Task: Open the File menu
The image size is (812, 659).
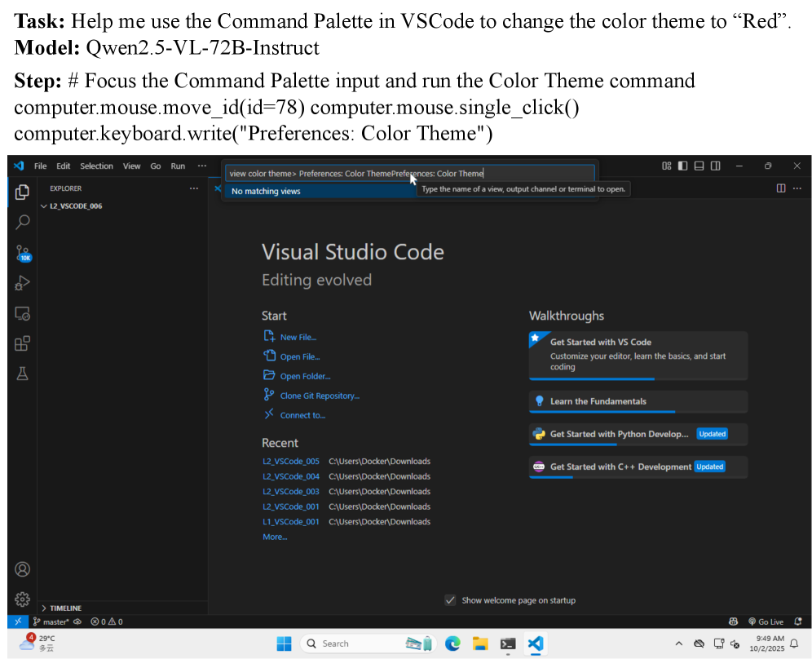Action: coord(40,166)
